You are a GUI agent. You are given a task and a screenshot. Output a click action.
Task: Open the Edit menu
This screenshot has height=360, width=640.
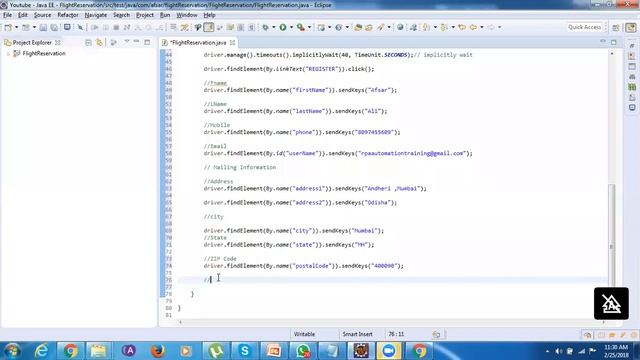23,15
